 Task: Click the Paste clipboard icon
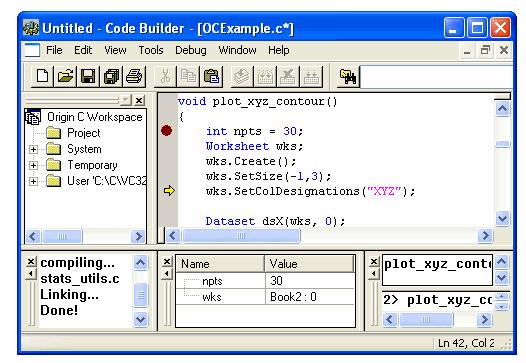tap(211, 76)
